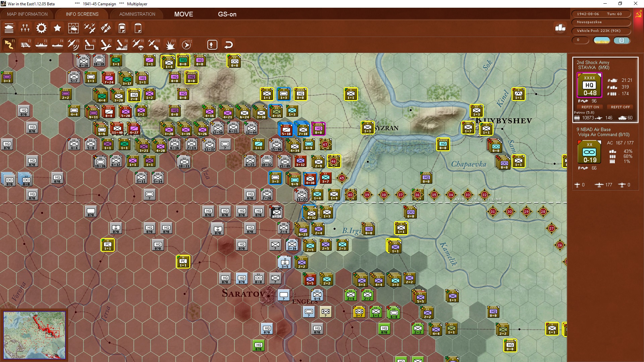Select the 1=3 unit at Syzran
Image resolution: width=644 pixels, height=362 pixels.
point(368,128)
